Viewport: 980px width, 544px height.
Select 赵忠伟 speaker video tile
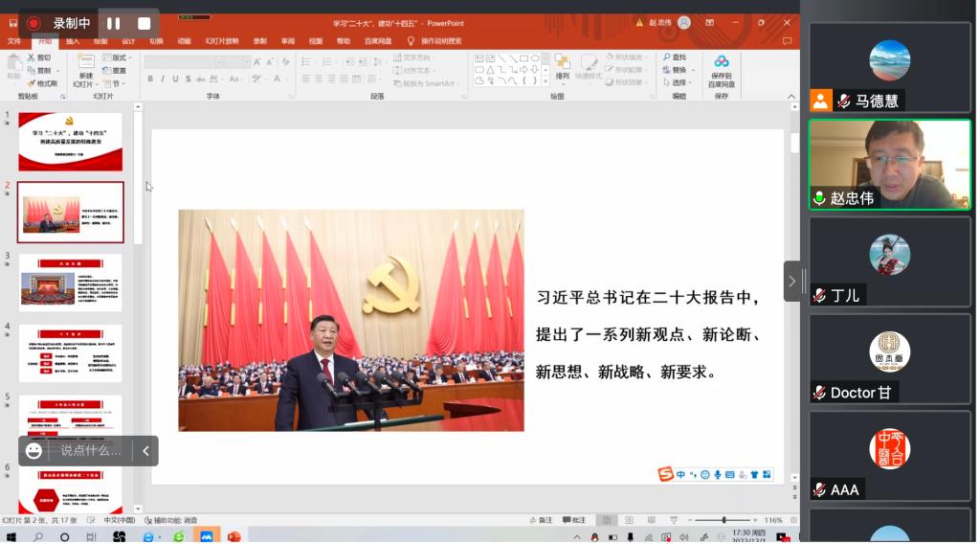[x=890, y=164]
